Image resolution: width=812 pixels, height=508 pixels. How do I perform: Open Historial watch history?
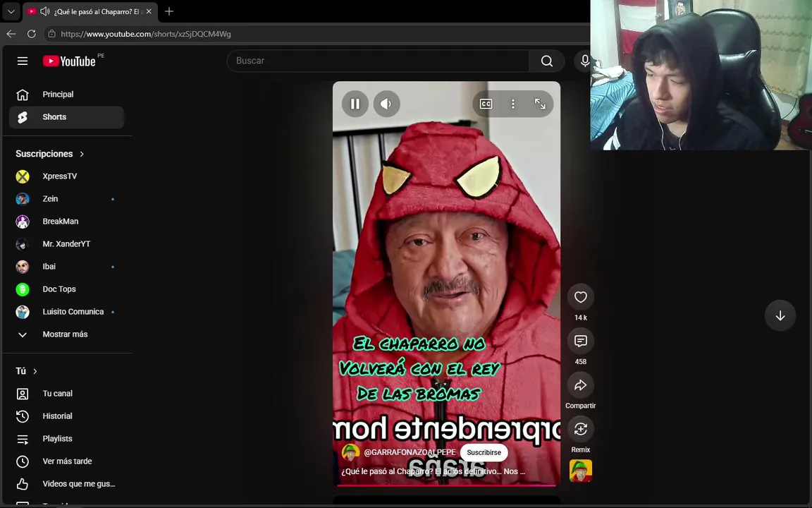(x=66, y=416)
